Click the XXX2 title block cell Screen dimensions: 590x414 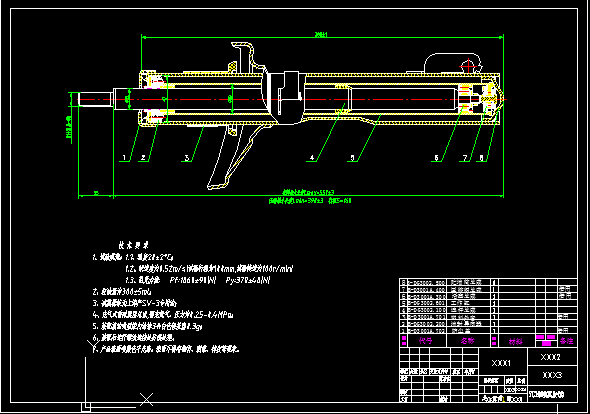click(552, 357)
